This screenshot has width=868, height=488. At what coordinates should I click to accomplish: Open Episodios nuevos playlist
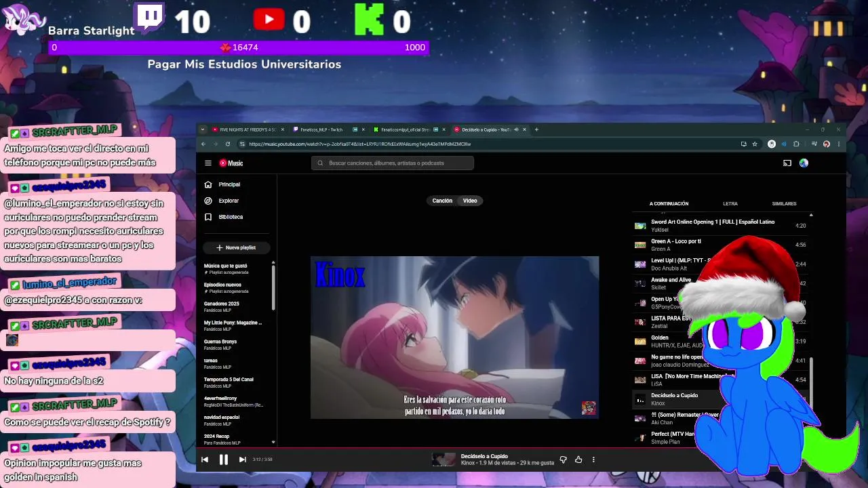pyautogui.click(x=235, y=288)
